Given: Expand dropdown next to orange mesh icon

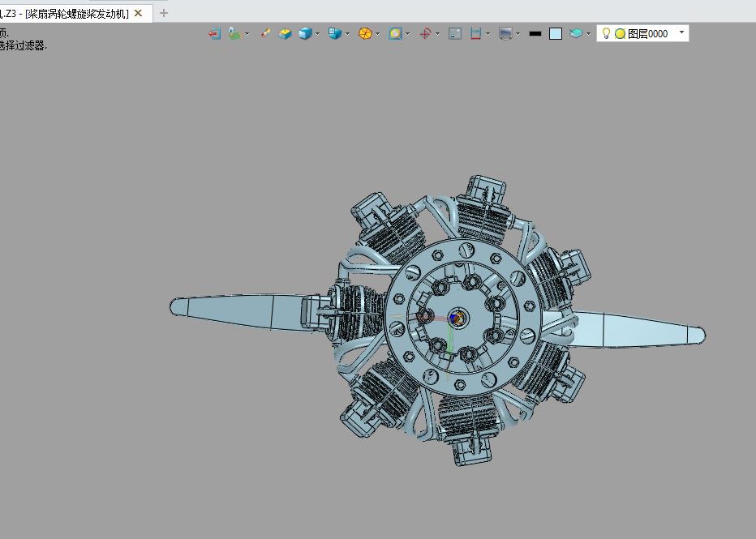Looking at the screenshot, I should [377, 34].
